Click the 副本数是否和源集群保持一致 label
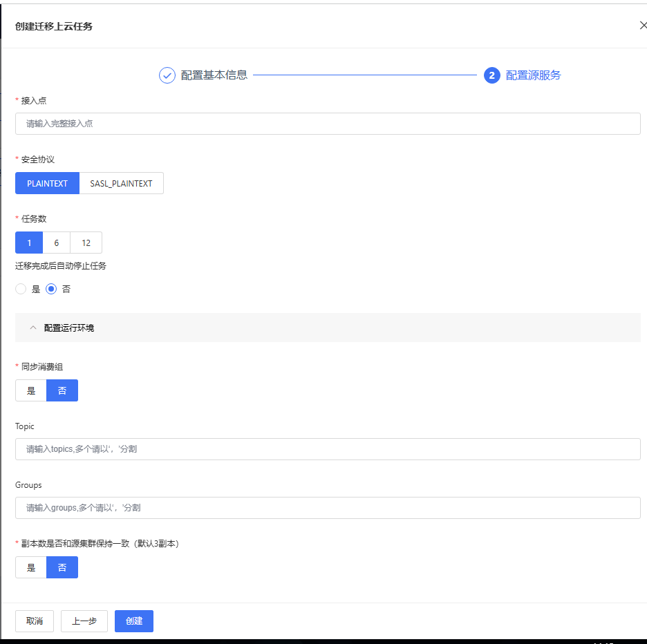Viewport: 647px width, 644px height. (x=100, y=543)
